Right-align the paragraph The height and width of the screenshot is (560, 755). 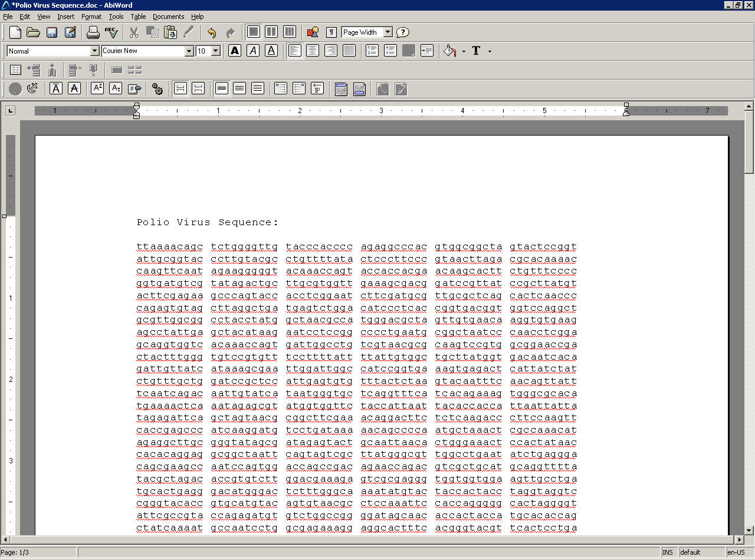click(x=331, y=51)
